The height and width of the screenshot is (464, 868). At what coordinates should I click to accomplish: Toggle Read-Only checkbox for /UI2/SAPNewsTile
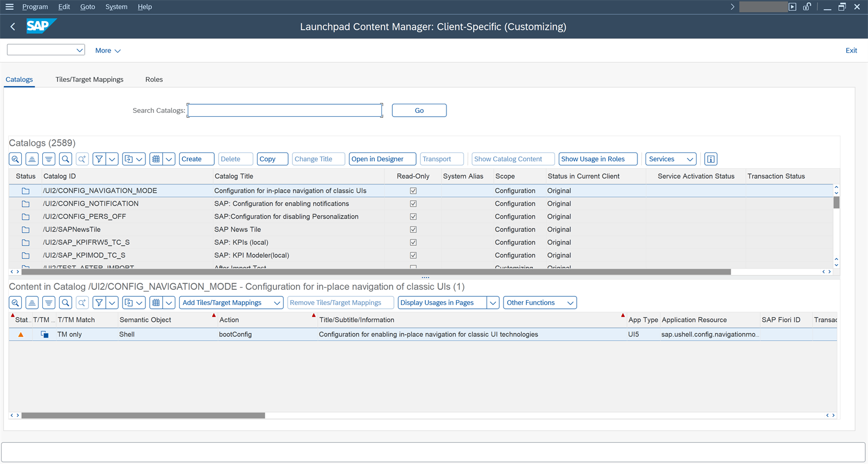[x=413, y=230]
